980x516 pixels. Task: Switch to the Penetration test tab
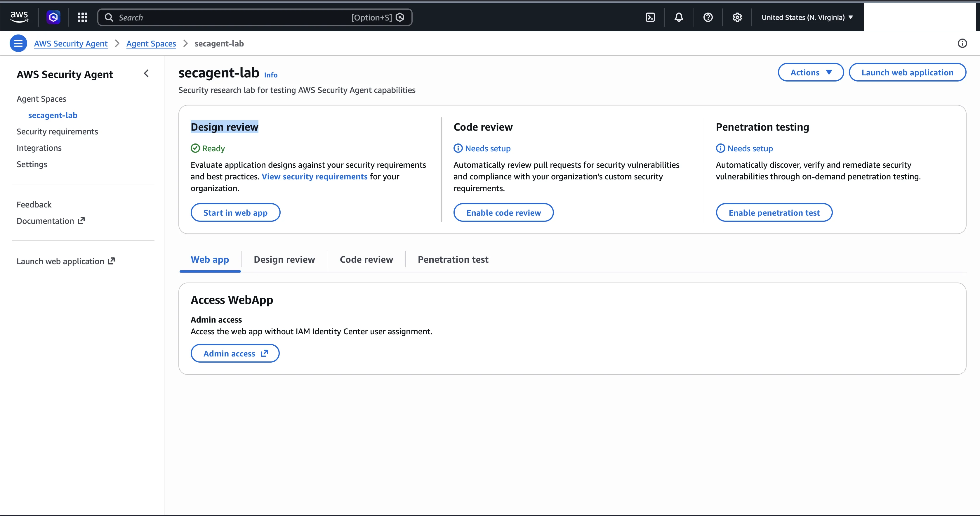coord(453,259)
